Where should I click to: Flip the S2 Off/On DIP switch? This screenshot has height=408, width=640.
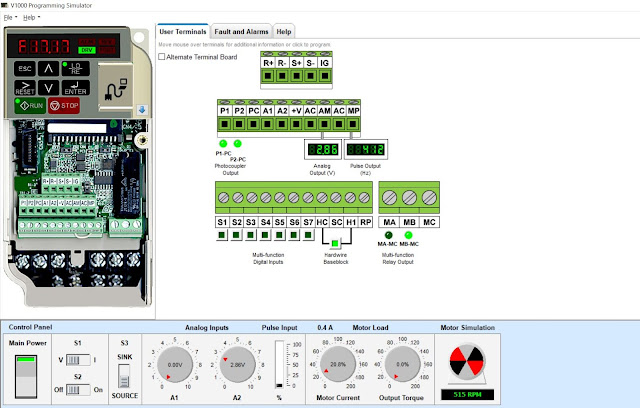click(78, 390)
